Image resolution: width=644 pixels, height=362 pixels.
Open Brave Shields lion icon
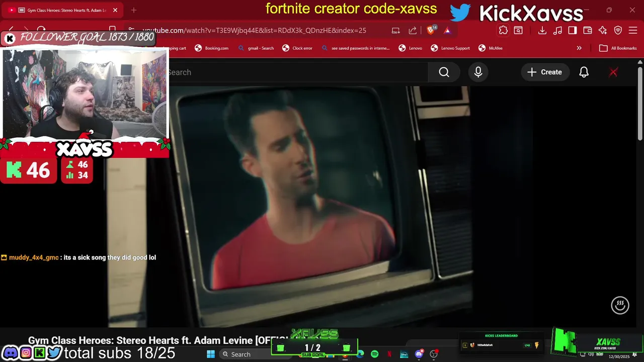431,30
